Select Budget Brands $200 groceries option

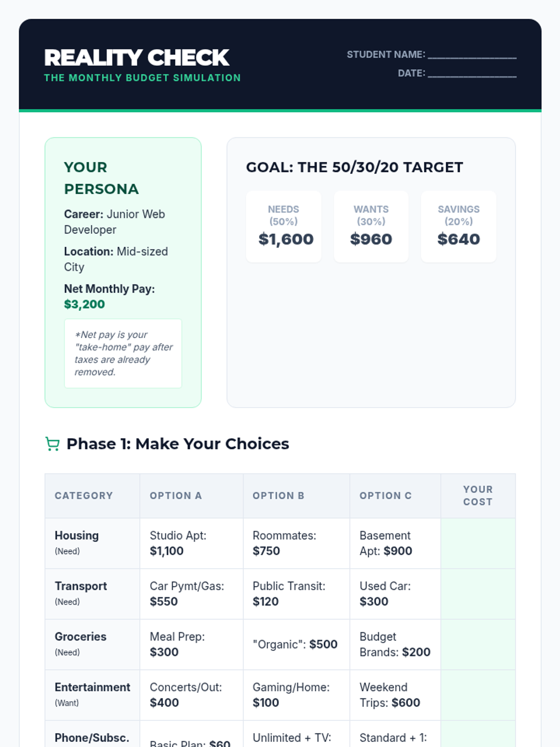point(395,644)
